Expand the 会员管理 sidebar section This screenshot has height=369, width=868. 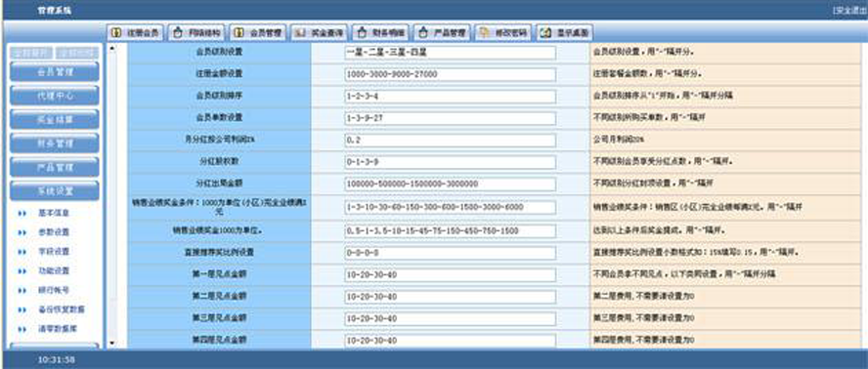pyautogui.click(x=55, y=72)
